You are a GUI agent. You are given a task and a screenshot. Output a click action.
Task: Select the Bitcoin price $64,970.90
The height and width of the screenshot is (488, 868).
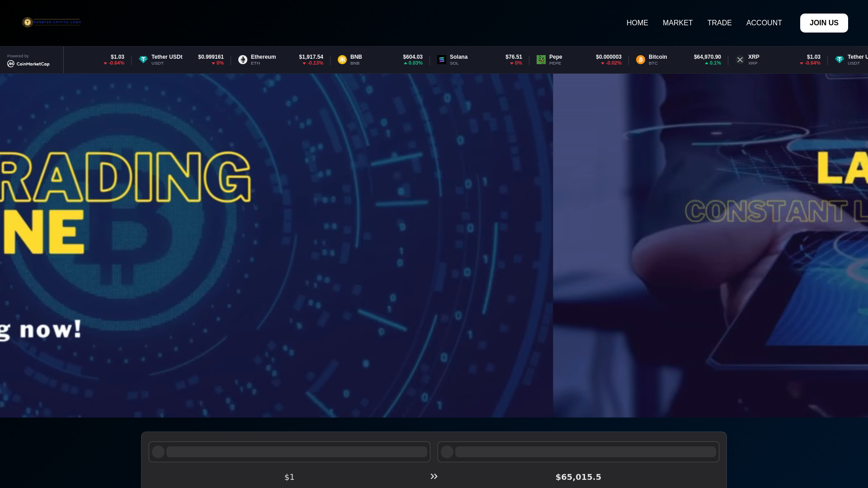(x=708, y=57)
